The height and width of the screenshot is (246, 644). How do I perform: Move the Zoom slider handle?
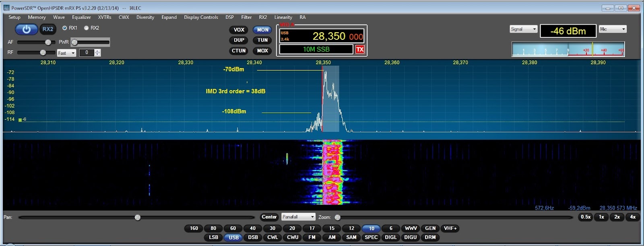point(337,217)
